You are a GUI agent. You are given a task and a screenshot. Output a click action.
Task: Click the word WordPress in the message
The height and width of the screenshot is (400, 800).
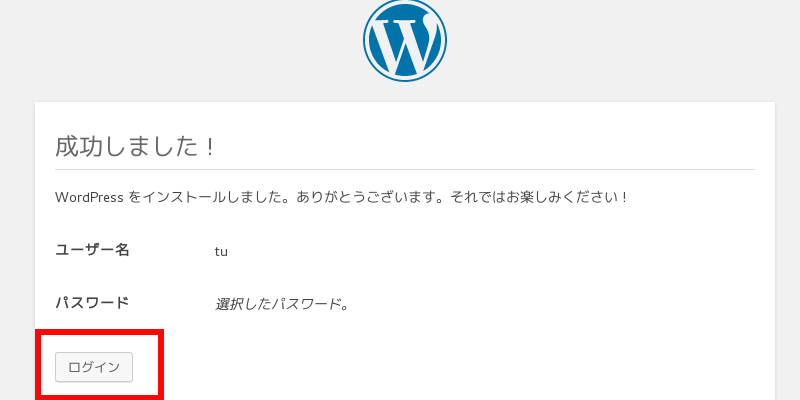tap(90, 197)
